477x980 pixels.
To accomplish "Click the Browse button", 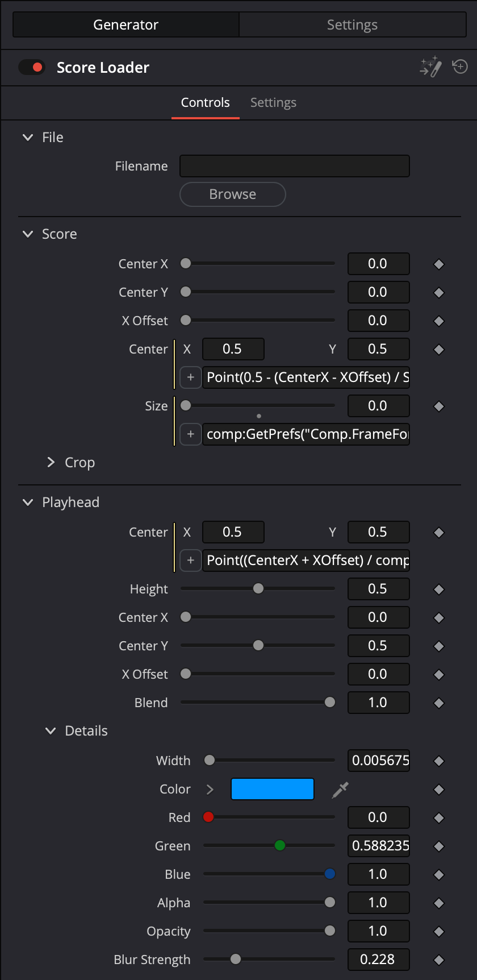I will coord(233,194).
